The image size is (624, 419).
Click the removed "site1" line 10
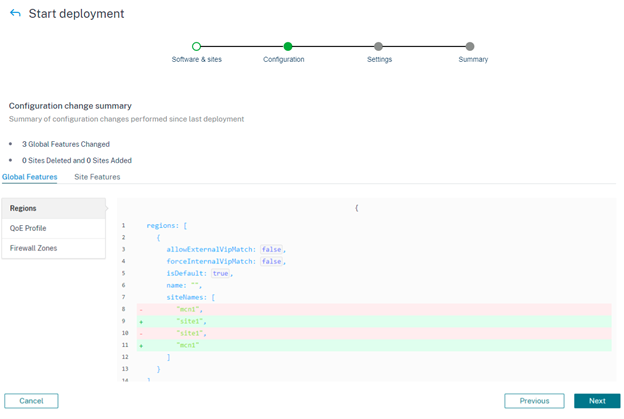(374, 333)
